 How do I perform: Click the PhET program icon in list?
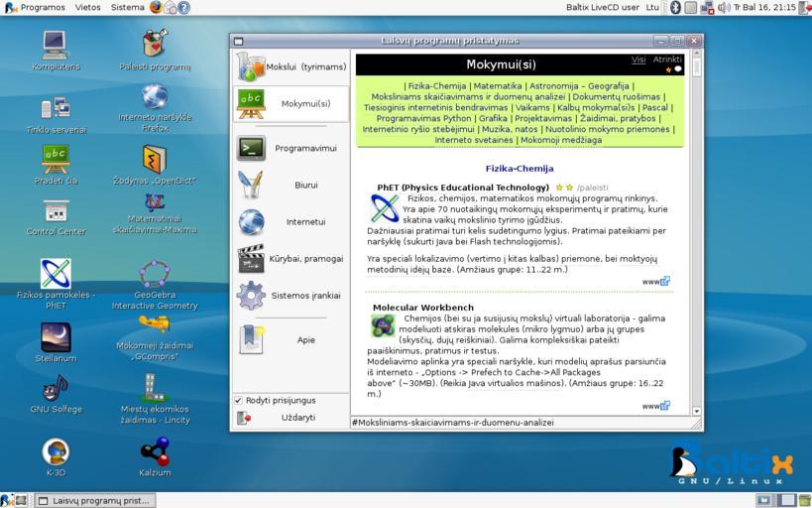click(385, 208)
